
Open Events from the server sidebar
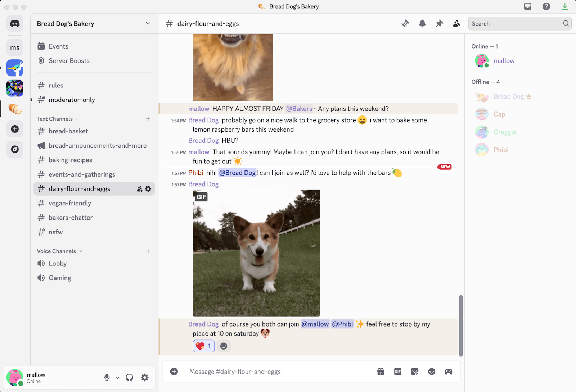58,46
